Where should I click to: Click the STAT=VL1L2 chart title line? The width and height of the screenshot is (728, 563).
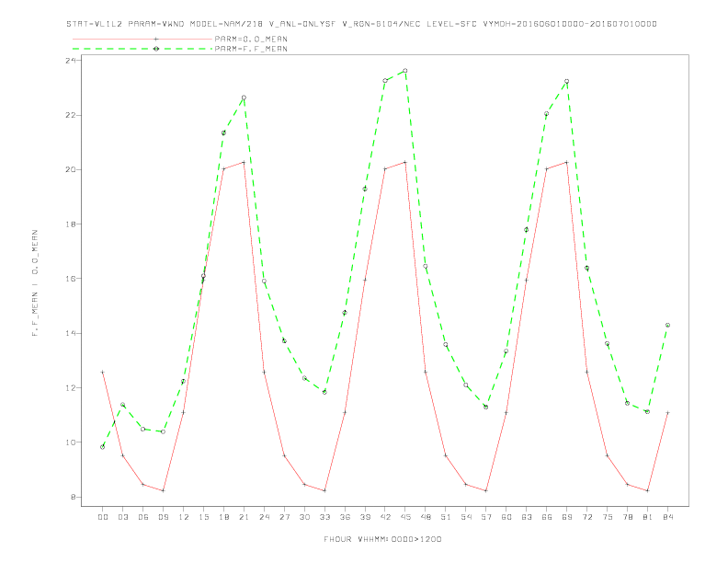tap(361, 24)
